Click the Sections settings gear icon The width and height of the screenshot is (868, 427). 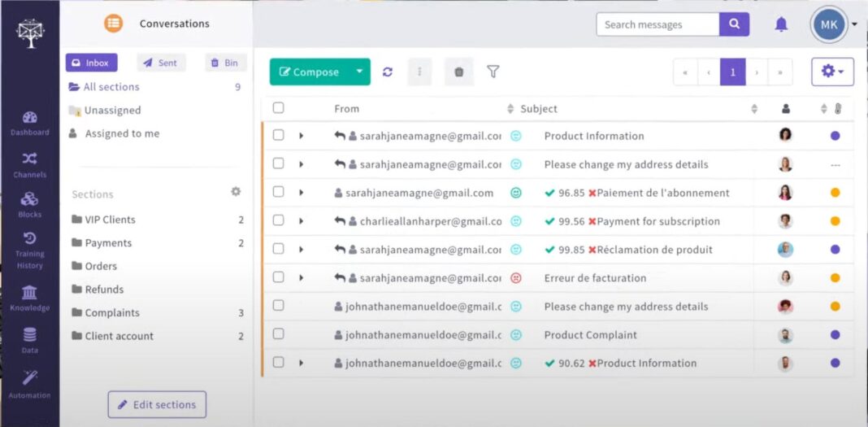tap(236, 192)
